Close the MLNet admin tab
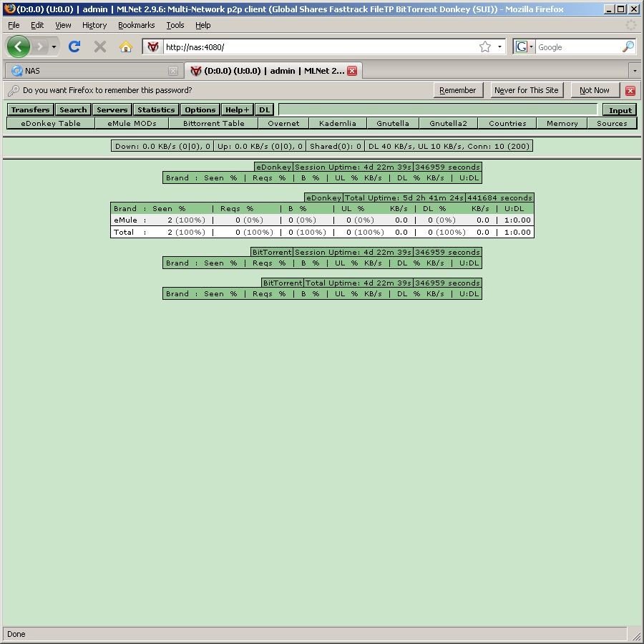The height and width of the screenshot is (644, 644). pyautogui.click(x=352, y=71)
